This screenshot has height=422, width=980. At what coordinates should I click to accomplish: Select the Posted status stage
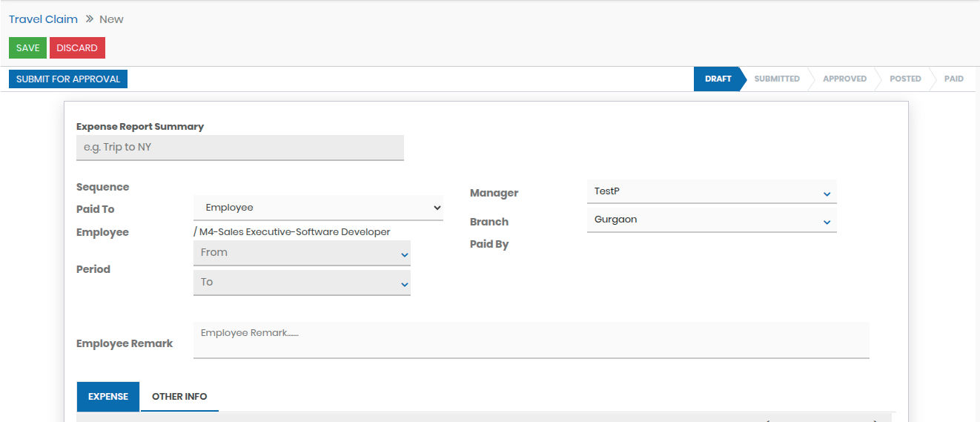(x=905, y=79)
